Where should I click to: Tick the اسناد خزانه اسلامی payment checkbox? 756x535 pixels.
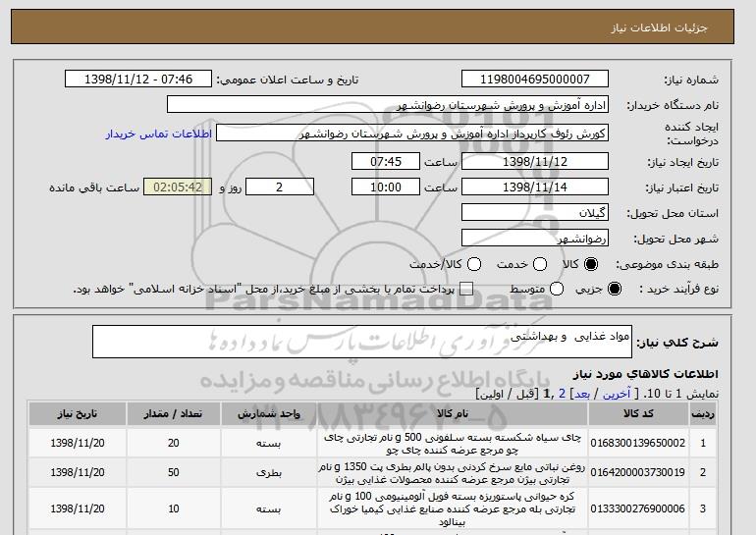pos(466,289)
